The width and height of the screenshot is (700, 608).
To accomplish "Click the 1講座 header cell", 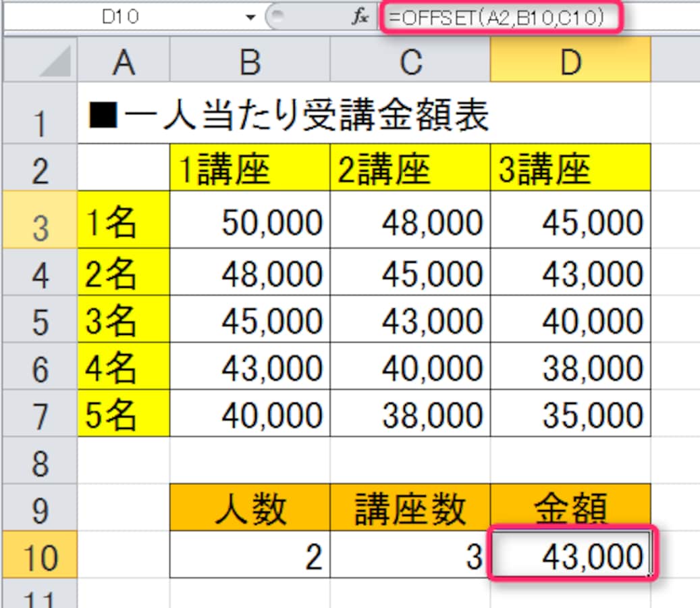I will point(250,168).
